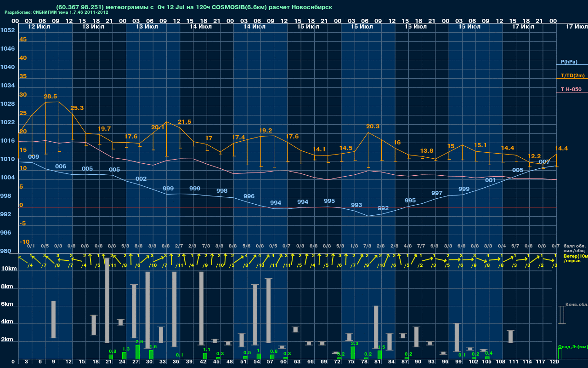Click the 14.5 temperature label

click(x=346, y=148)
